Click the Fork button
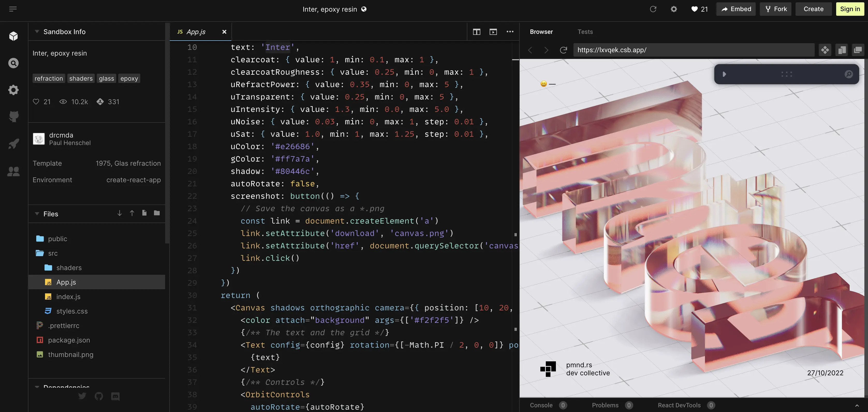The width and height of the screenshot is (868, 412). pos(775,9)
